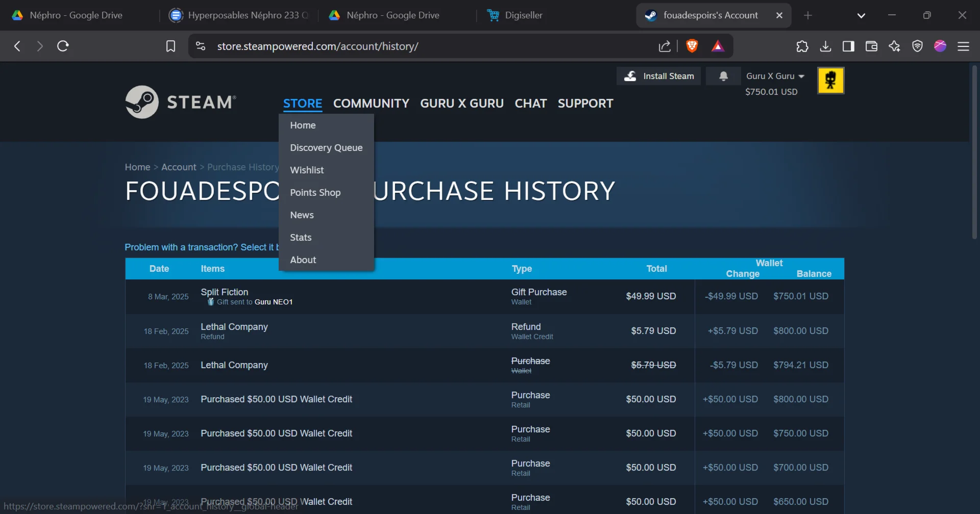Click the Brave Rewards triangle icon
The image size is (980, 514).
tap(718, 46)
